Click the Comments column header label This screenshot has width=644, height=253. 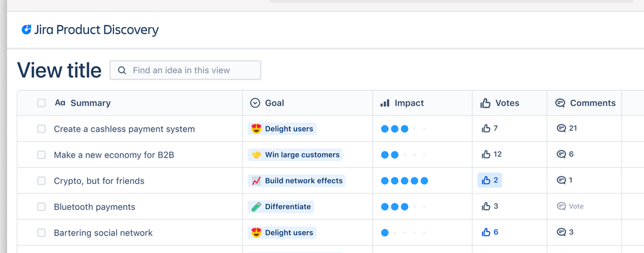pyautogui.click(x=592, y=103)
